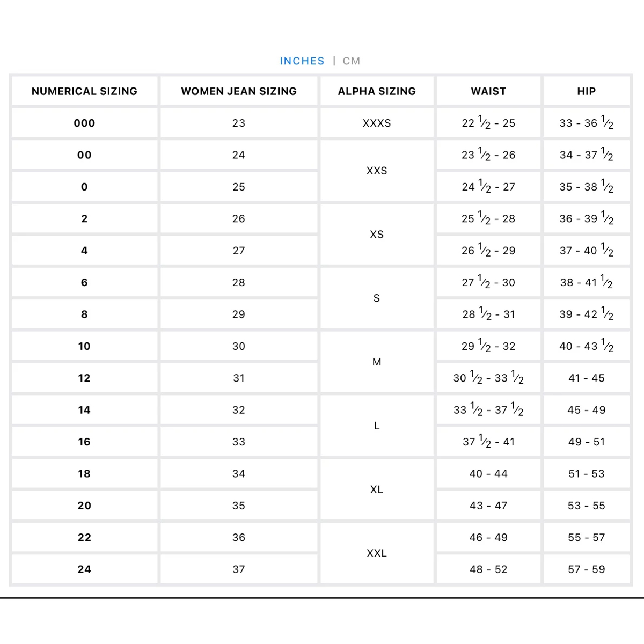Select the XS alpha sizing cell
This screenshot has height=644, width=644.
coord(377,235)
